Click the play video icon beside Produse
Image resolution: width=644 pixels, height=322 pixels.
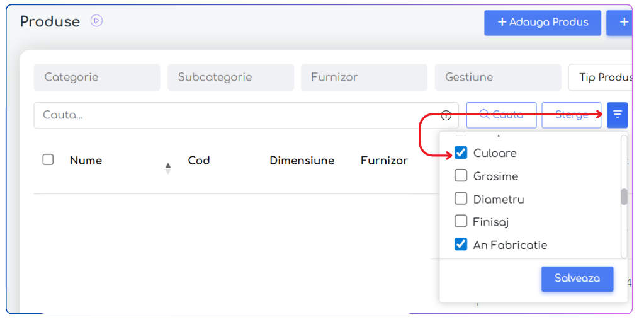[96, 21]
